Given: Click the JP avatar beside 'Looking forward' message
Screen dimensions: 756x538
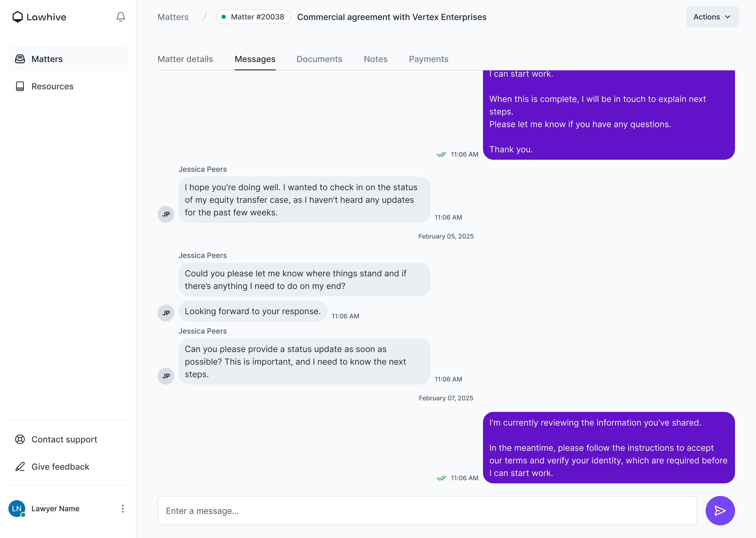Looking at the screenshot, I should tap(166, 313).
